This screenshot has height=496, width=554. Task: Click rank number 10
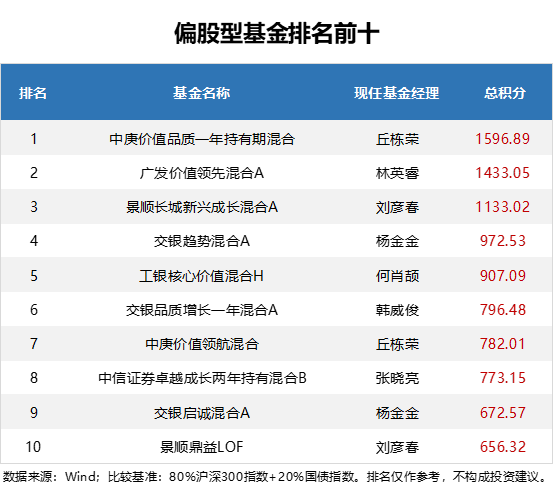click(x=33, y=447)
